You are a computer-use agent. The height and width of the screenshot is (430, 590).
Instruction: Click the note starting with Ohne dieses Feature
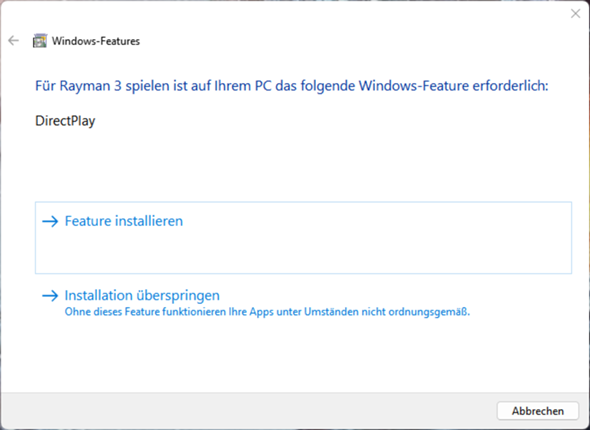267,312
